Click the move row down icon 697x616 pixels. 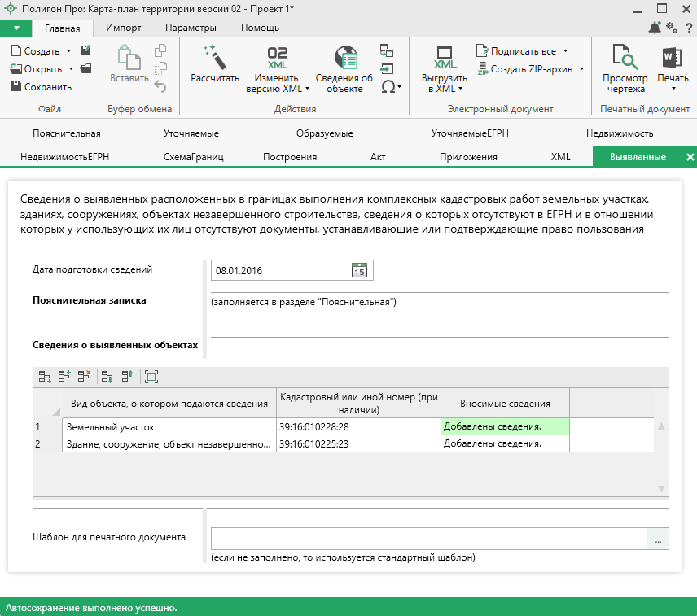click(x=106, y=376)
